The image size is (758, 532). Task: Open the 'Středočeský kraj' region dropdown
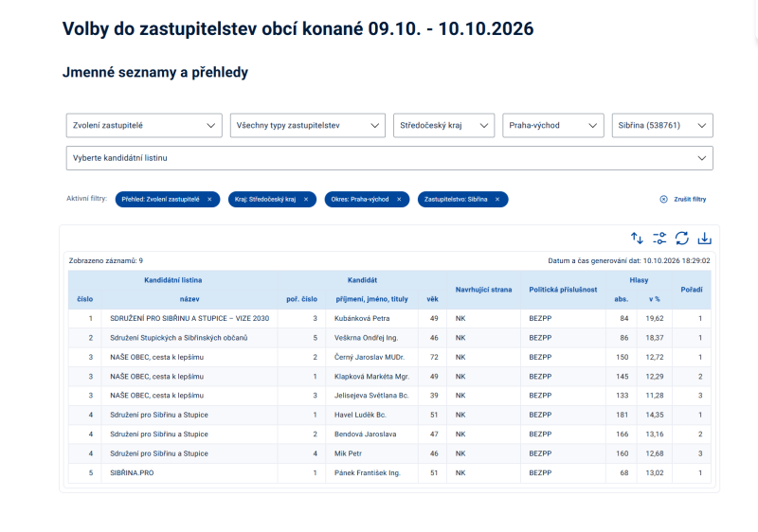(443, 126)
